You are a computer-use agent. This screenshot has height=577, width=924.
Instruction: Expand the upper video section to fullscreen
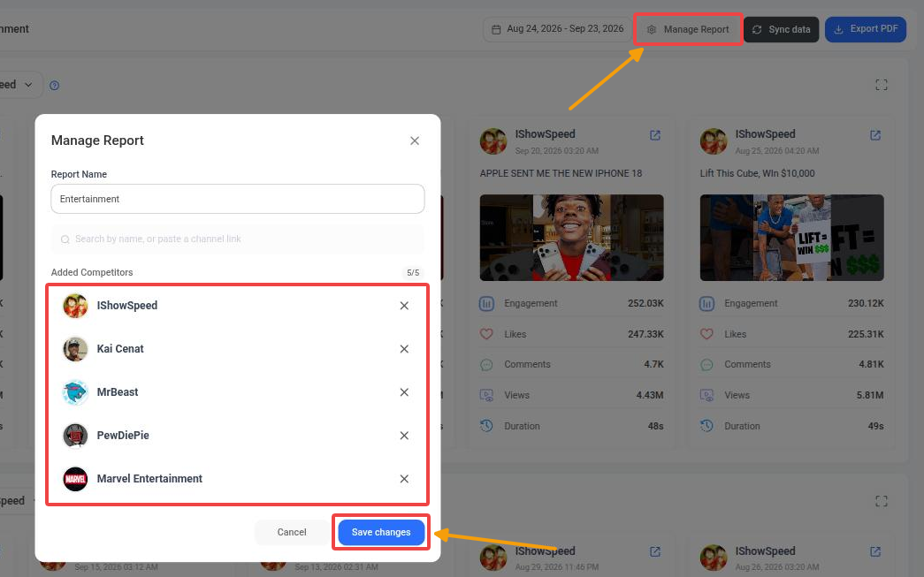point(881,85)
